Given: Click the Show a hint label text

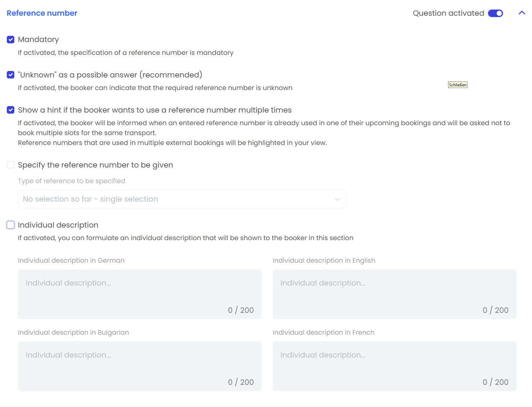Looking at the screenshot, I should [154, 110].
